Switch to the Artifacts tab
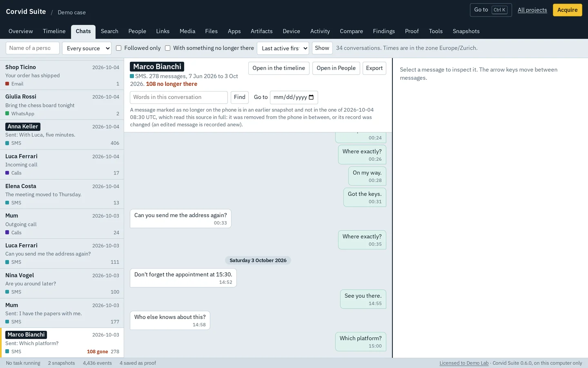 tap(261, 31)
